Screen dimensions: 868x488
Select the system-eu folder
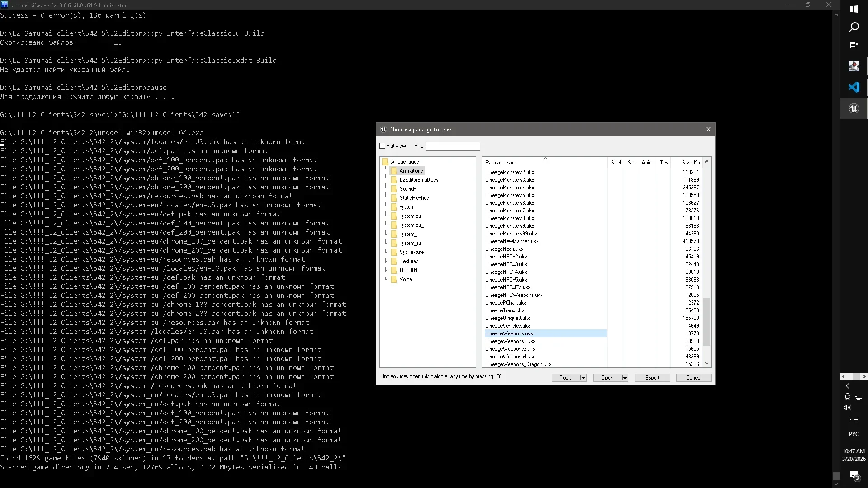[x=410, y=216]
